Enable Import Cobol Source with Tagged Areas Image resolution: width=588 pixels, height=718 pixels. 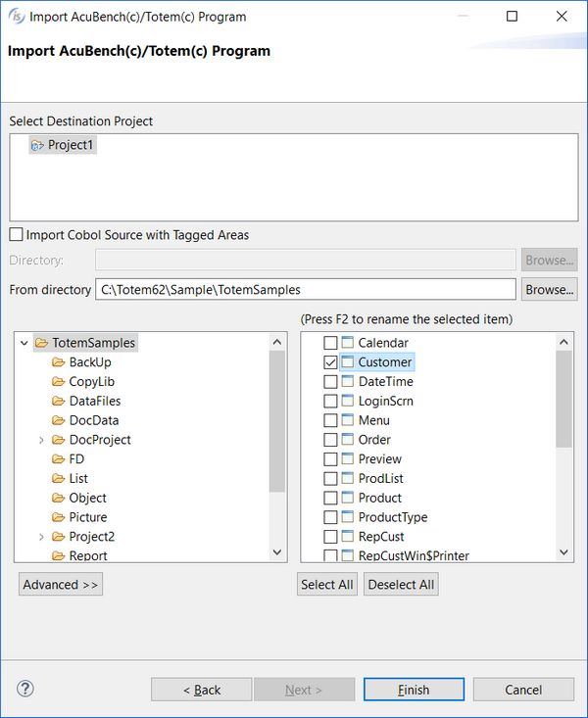pos(16,234)
